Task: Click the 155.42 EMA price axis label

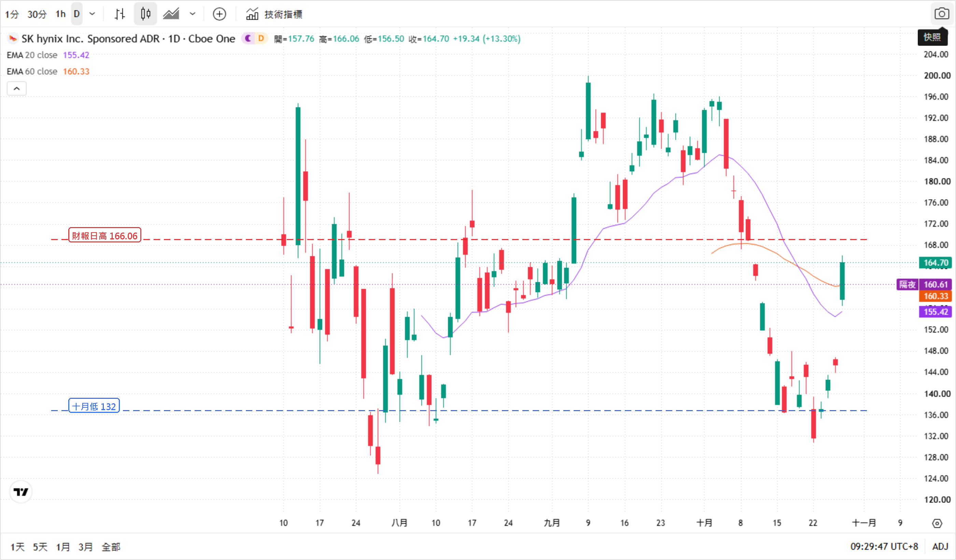Action: pos(936,312)
